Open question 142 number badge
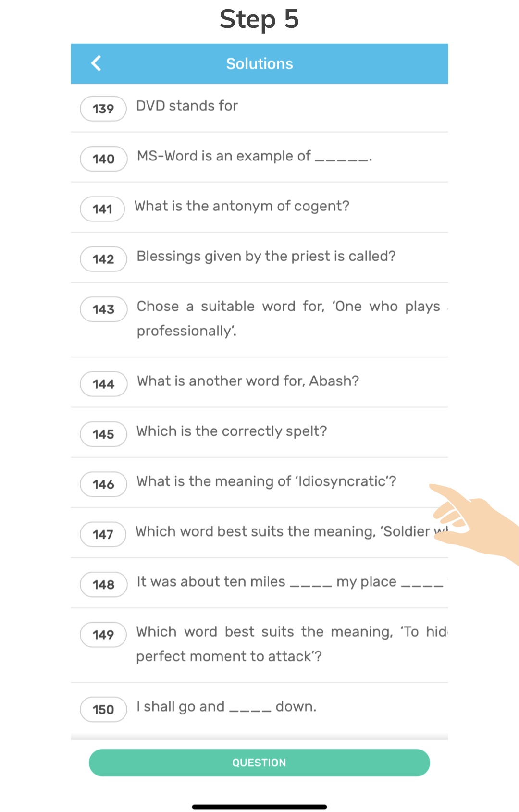Image resolution: width=519 pixels, height=812 pixels. (103, 259)
